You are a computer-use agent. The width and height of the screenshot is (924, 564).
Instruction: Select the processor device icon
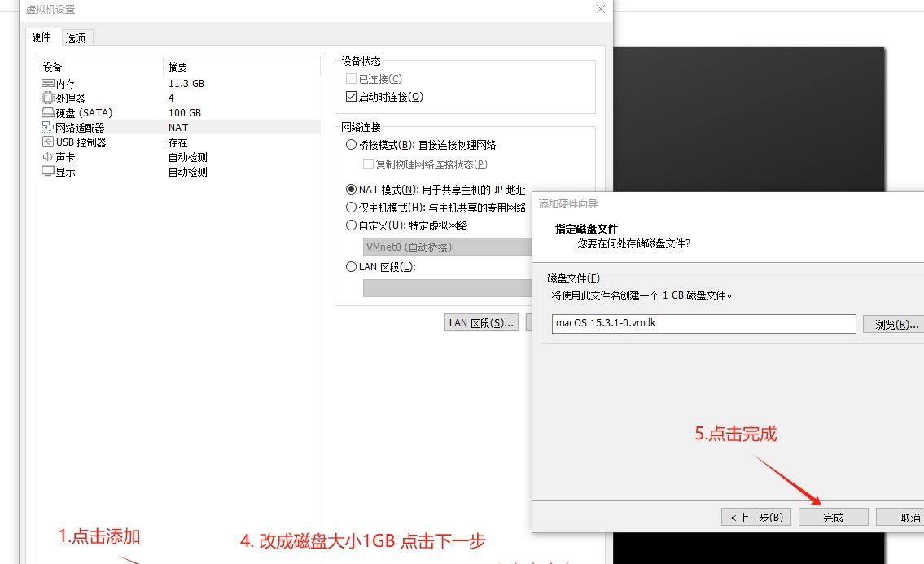click(x=48, y=98)
